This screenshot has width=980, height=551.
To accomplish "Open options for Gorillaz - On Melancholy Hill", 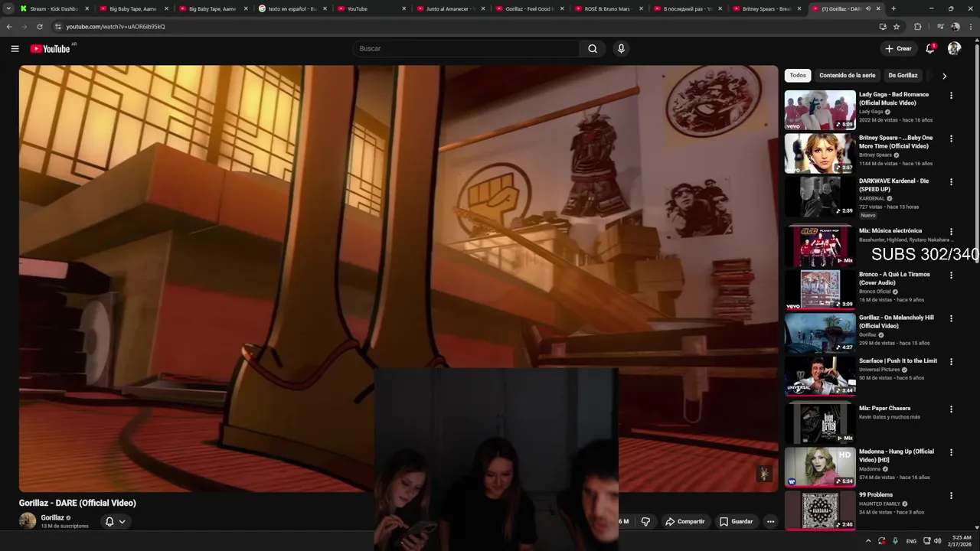I will point(951,318).
